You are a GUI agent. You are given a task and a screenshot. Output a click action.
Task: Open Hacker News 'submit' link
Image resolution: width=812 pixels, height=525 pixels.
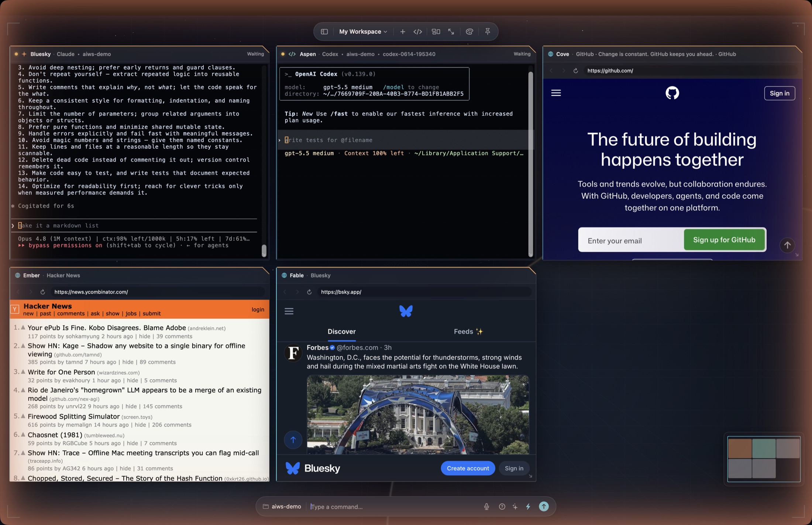[x=152, y=313]
